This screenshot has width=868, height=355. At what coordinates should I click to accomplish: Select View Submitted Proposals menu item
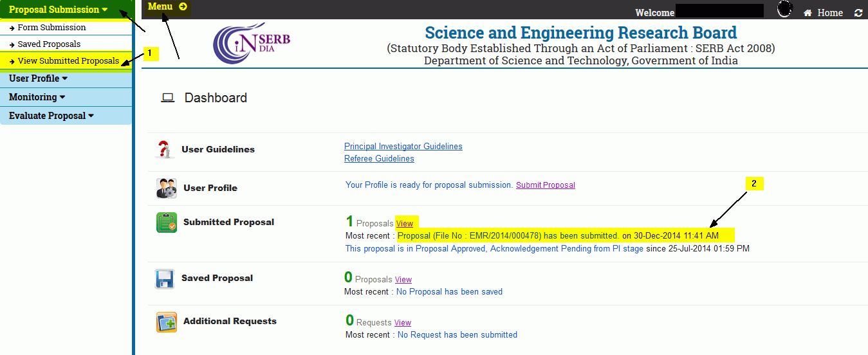click(68, 61)
